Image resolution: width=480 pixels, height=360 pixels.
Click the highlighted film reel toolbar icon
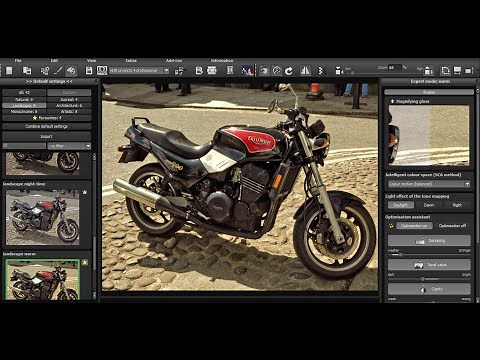[71, 70]
